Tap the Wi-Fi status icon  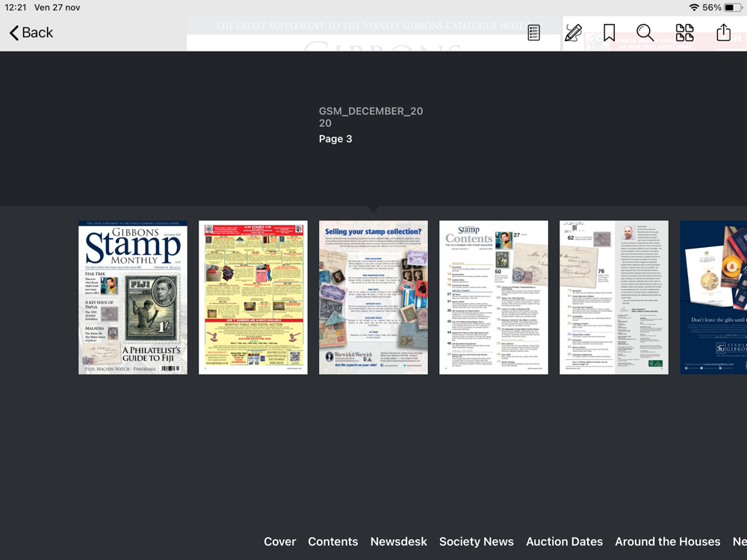coord(694,7)
